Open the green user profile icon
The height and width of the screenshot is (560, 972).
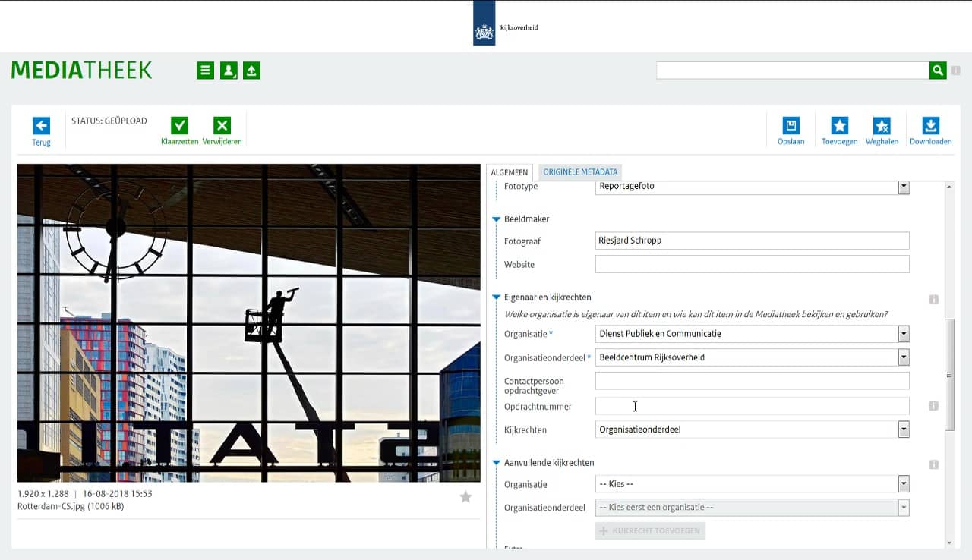point(229,71)
